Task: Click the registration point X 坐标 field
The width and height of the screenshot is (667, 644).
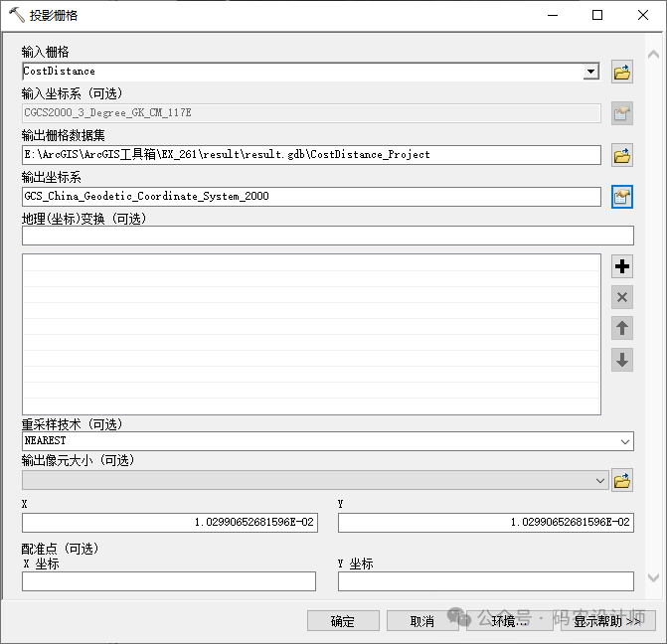Action: point(169,581)
